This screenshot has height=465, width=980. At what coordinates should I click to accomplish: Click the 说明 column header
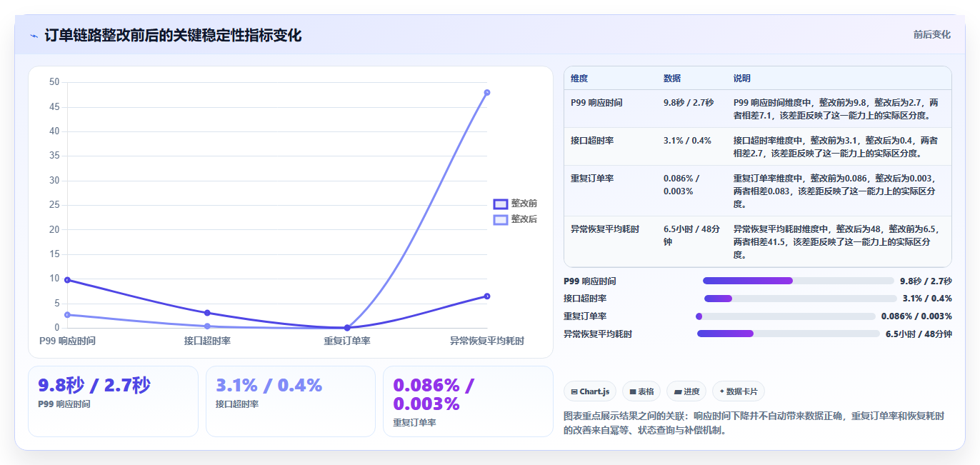[x=742, y=79]
